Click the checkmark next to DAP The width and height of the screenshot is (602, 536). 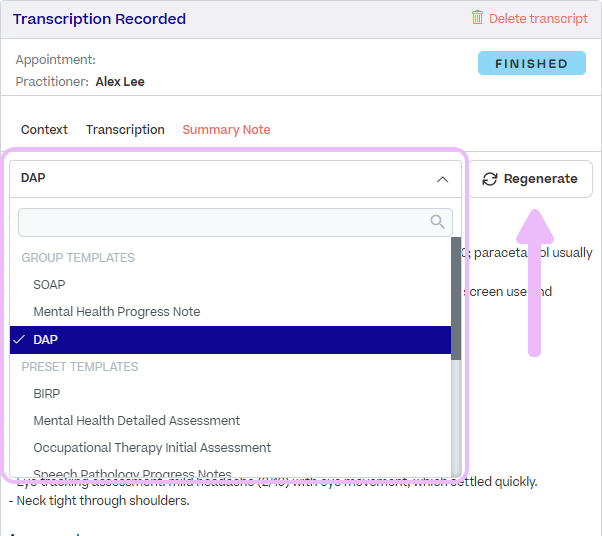pyautogui.click(x=19, y=339)
